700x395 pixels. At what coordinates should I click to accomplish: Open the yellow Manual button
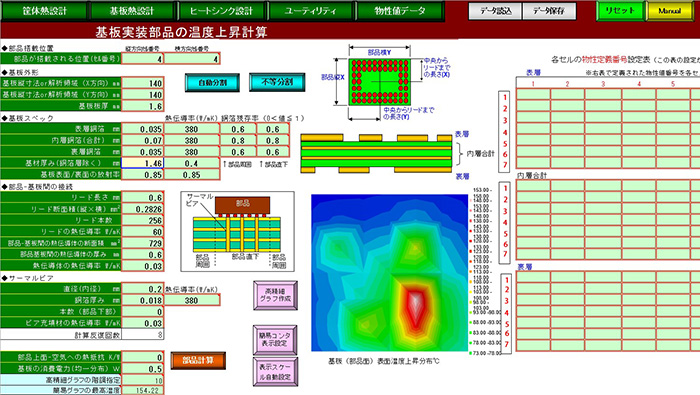click(x=669, y=11)
